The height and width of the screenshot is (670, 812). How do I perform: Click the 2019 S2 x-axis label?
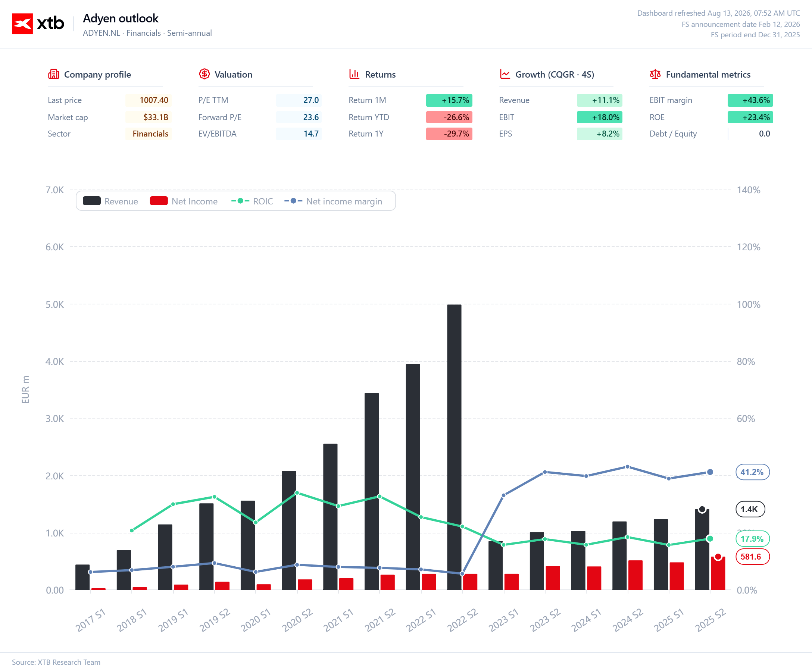coord(215,620)
